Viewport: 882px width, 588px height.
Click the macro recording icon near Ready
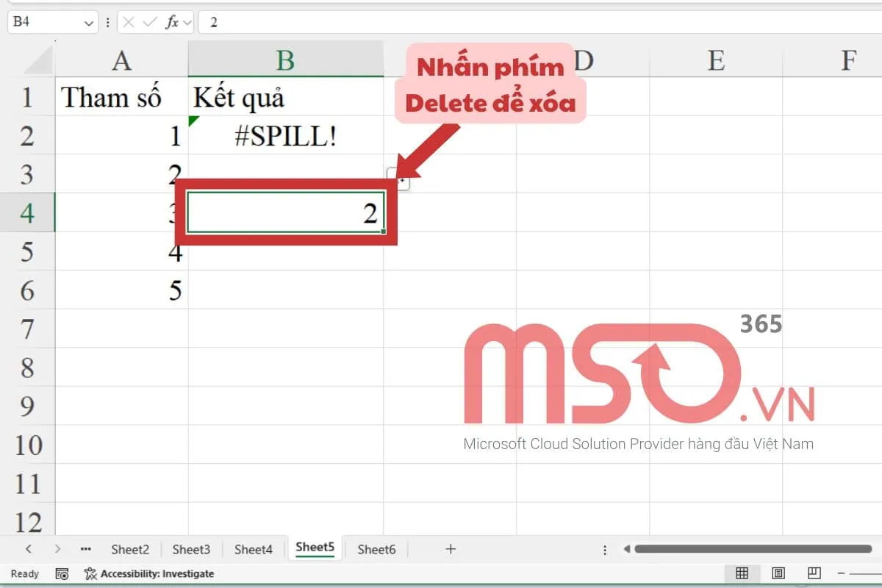[x=62, y=573]
